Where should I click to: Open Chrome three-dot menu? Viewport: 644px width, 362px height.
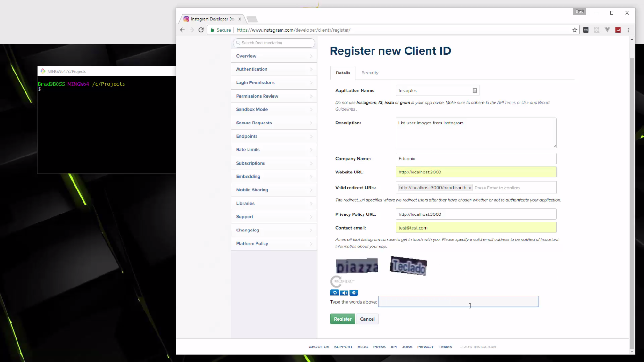[629, 30]
